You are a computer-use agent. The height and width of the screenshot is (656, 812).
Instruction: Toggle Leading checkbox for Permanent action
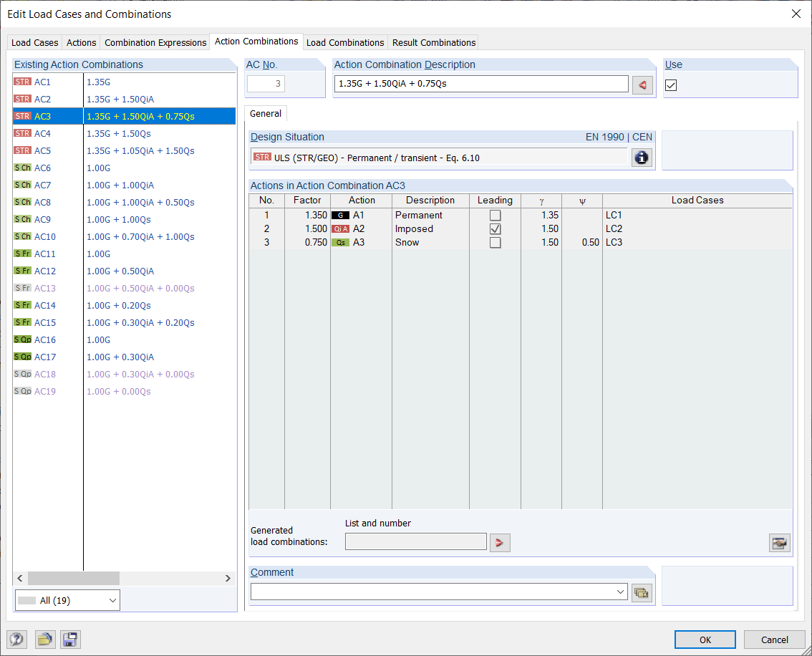pos(495,216)
